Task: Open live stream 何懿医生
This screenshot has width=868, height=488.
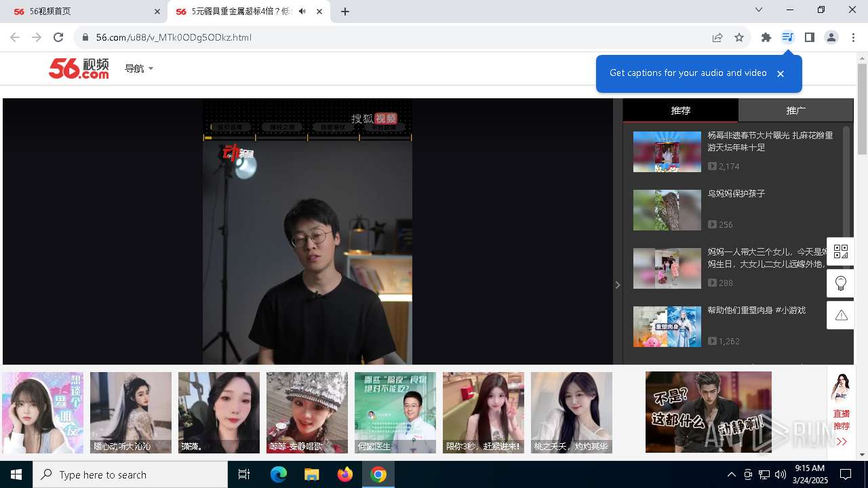Action: 395,413
